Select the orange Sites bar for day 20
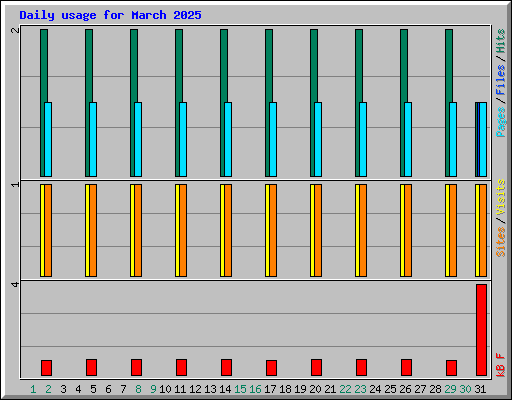 (x=318, y=230)
